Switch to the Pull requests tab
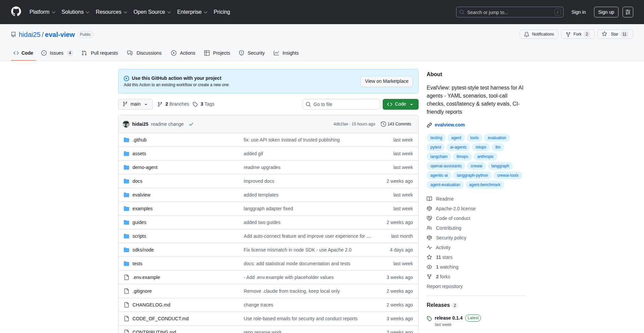Image resolution: width=644 pixels, height=333 pixels. point(100,53)
